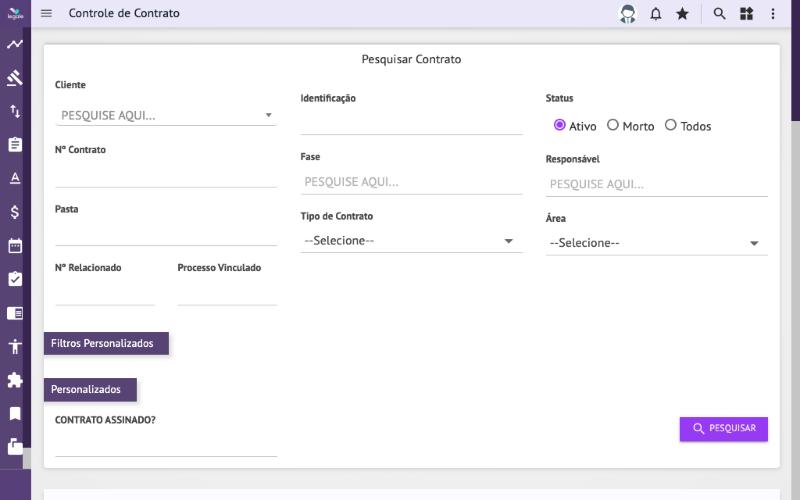Focus the Nº Contrato input field
Screen dimensions: 800x500
click(x=166, y=176)
